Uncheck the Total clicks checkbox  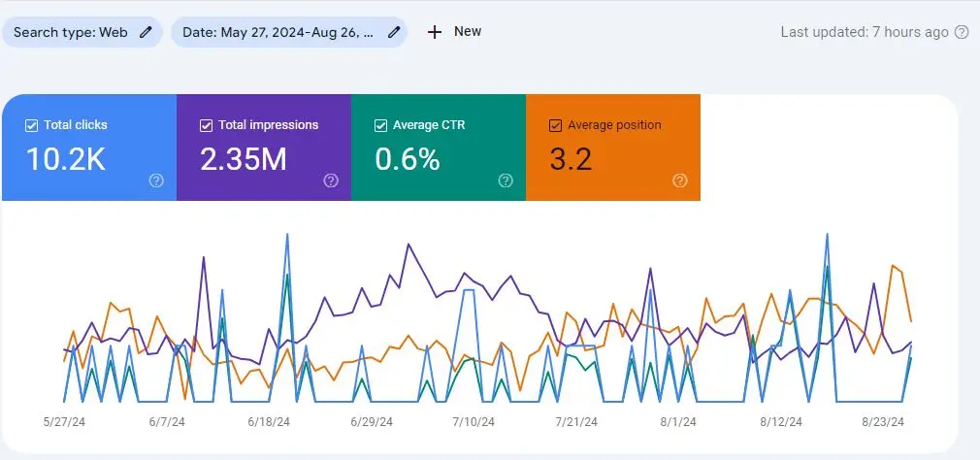[31, 125]
